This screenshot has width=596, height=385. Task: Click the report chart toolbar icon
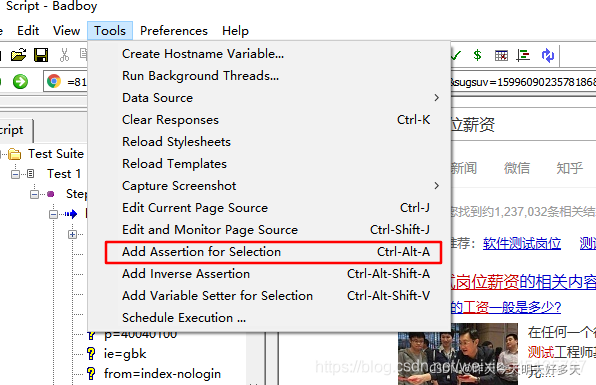(523, 56)
